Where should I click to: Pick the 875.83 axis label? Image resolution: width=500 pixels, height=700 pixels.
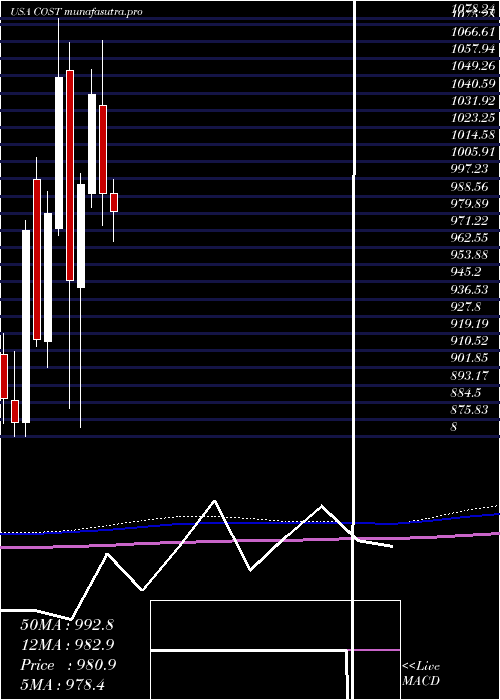coord(469,409)
